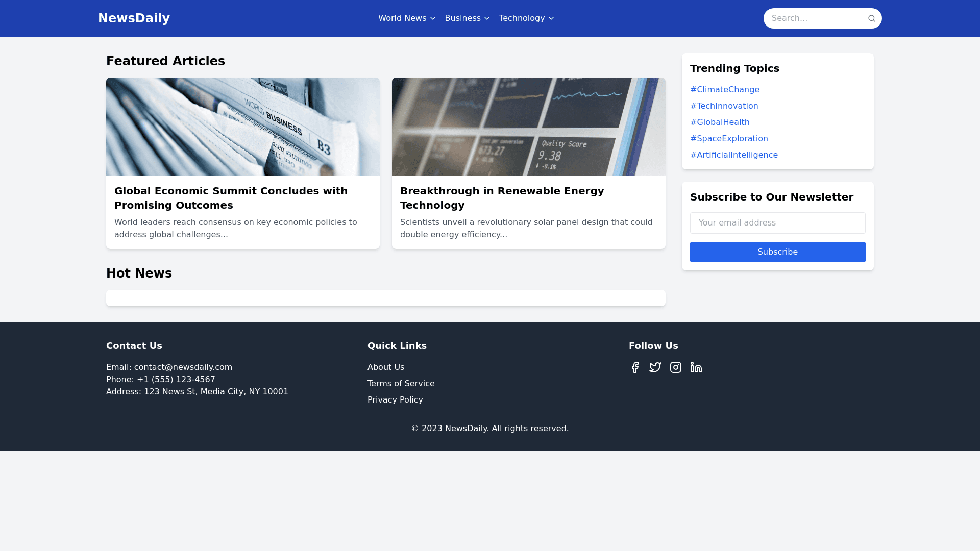Open the About Us quick link

point(385,367)
